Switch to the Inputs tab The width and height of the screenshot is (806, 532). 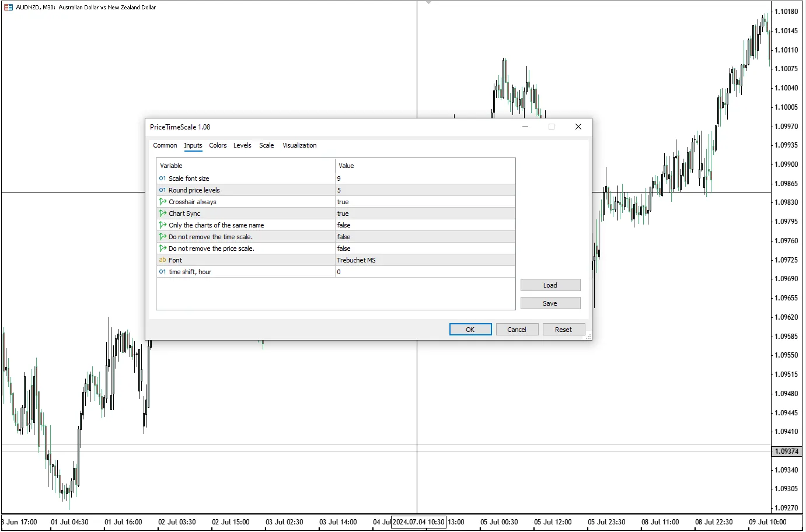point(193,145)
